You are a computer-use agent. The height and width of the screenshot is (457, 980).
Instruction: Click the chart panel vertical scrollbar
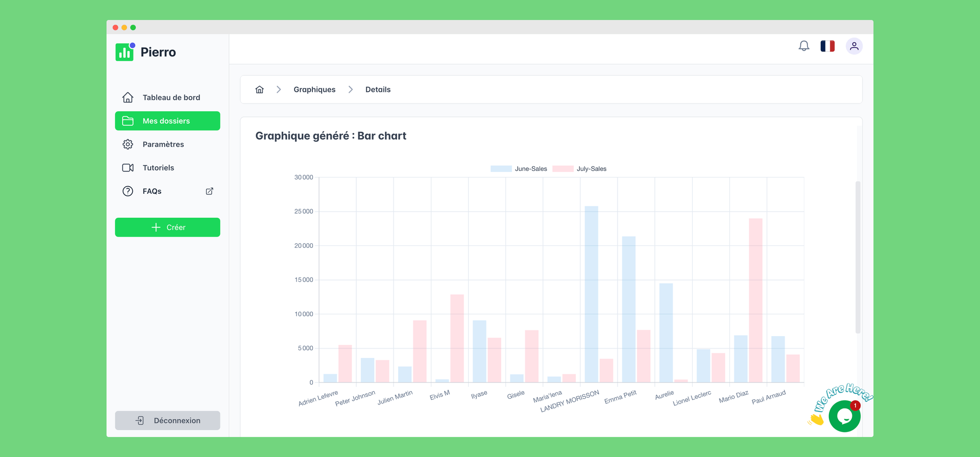(x=857, y=257)
